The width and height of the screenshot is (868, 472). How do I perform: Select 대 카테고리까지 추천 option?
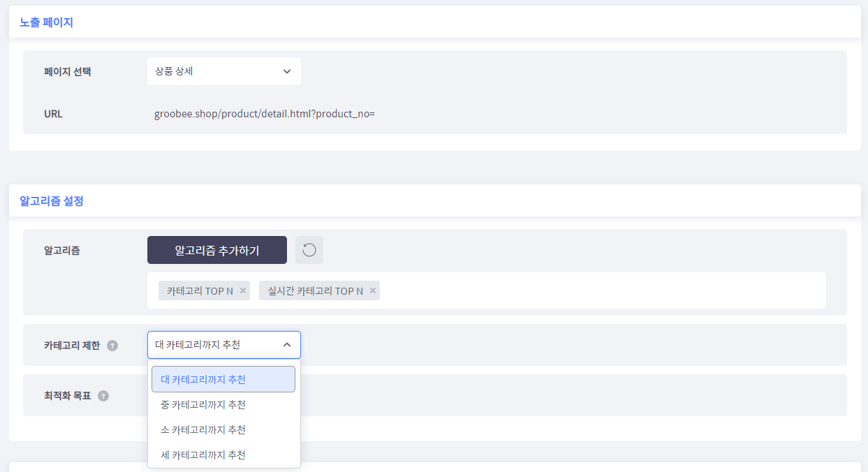[223, 379]
